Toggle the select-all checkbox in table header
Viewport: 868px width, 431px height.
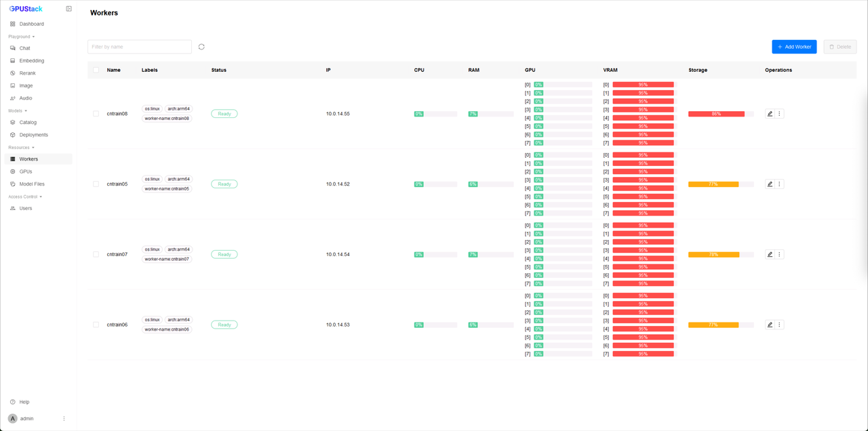click(96, 70)
